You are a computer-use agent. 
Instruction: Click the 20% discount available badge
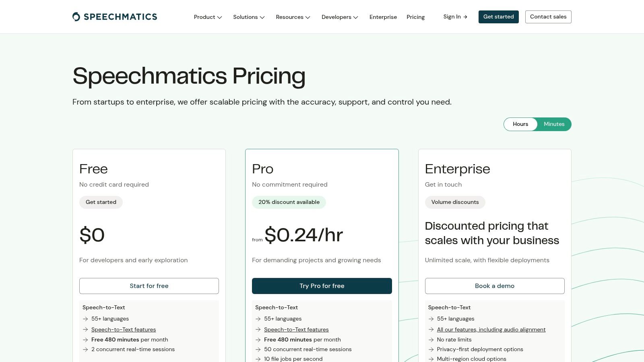pyautogui.click(x=289, y=202)
